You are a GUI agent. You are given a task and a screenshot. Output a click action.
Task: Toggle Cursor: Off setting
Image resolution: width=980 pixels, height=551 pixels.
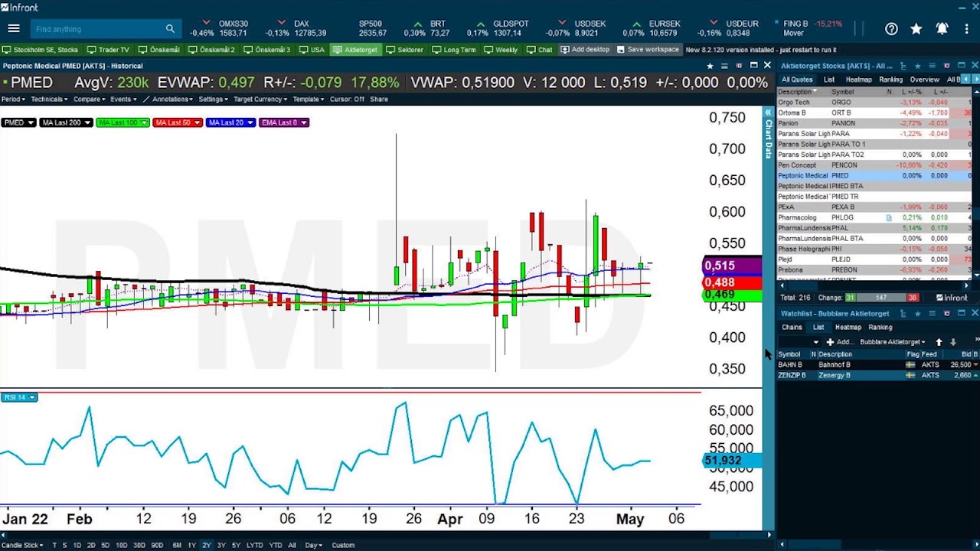(347, 99)
